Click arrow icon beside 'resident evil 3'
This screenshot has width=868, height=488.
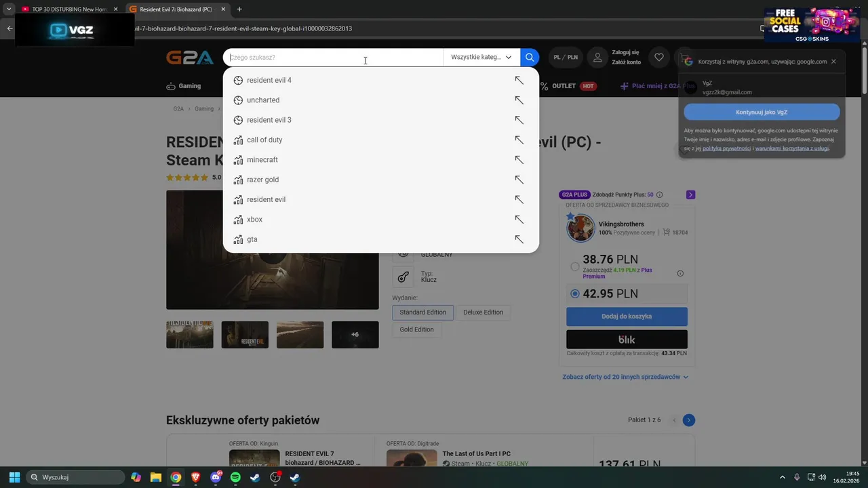click(x=519, y=120)
